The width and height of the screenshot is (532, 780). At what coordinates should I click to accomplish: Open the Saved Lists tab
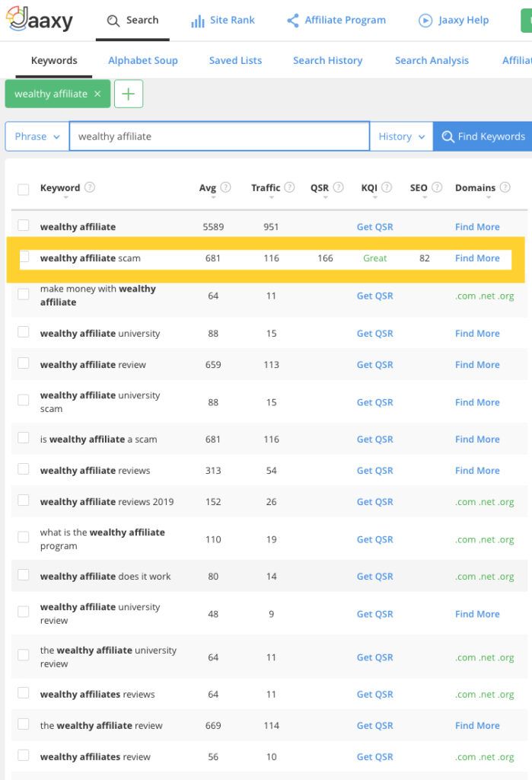tap(235, 61)
